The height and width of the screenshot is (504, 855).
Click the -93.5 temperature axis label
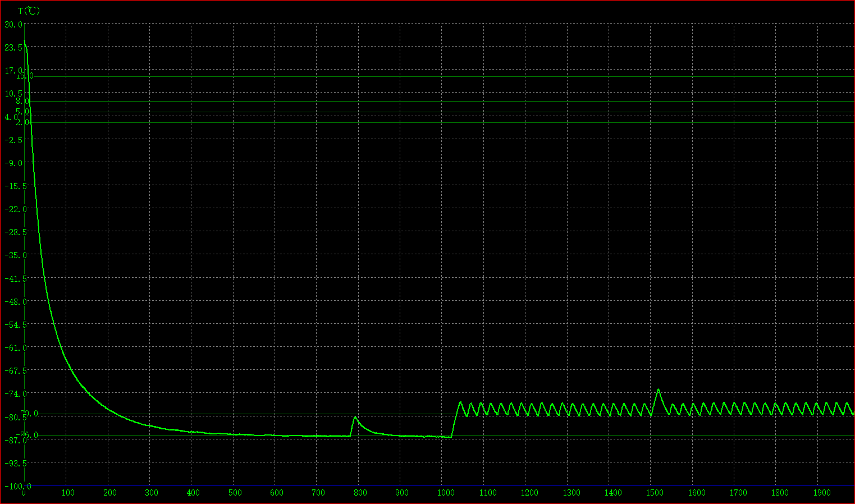click(15, 463)
